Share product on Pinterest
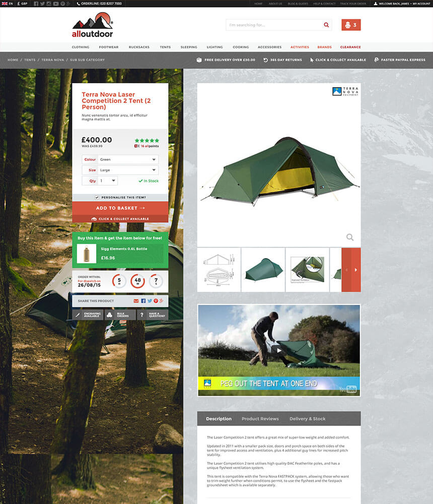This screenshot has width=433, height=504. pyautogui.click(x=156, y=301)
